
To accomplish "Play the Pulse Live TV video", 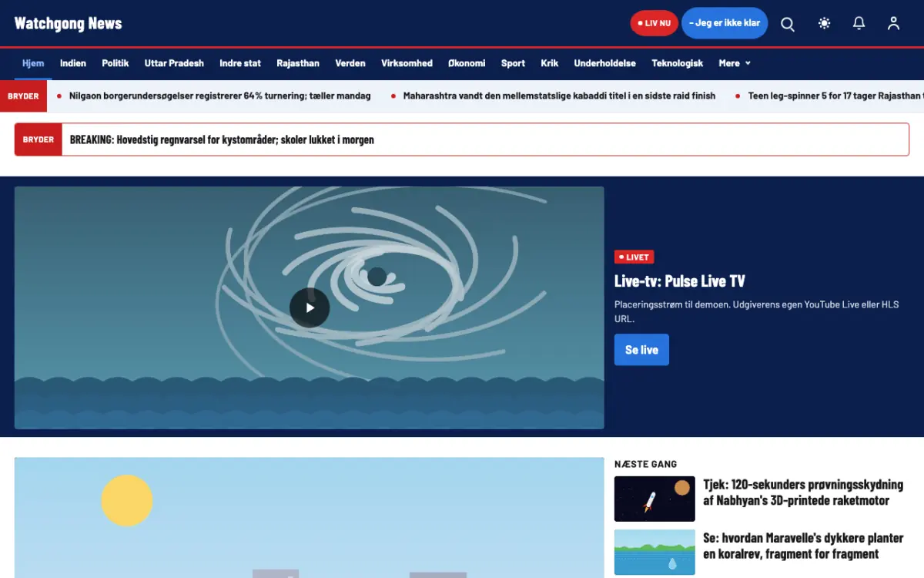I will click(x=310, y=307).
